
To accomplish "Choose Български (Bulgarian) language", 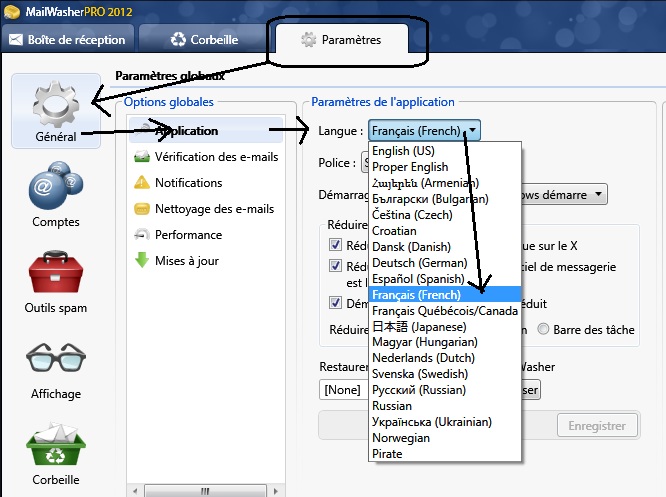I will click(445, 199).
